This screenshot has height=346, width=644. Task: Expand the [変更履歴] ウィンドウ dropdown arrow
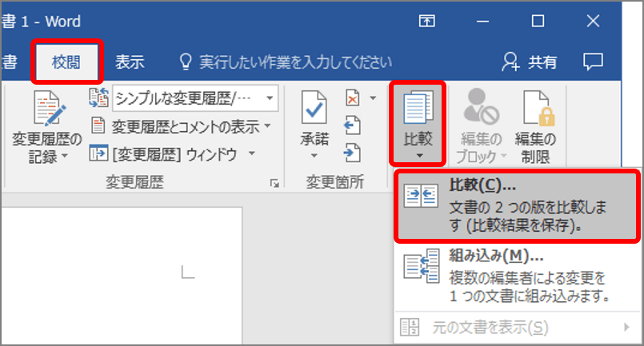(252, 153)
